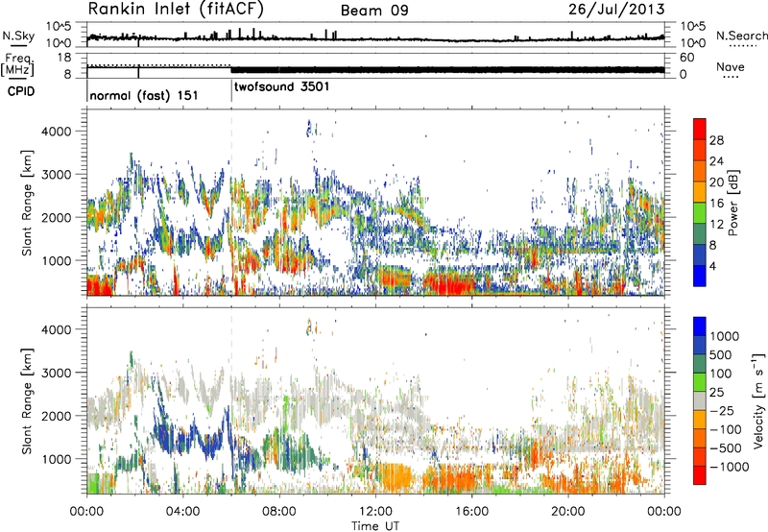
Task: Click the 'Nave' legend label
Action: (x=731, y=66)
